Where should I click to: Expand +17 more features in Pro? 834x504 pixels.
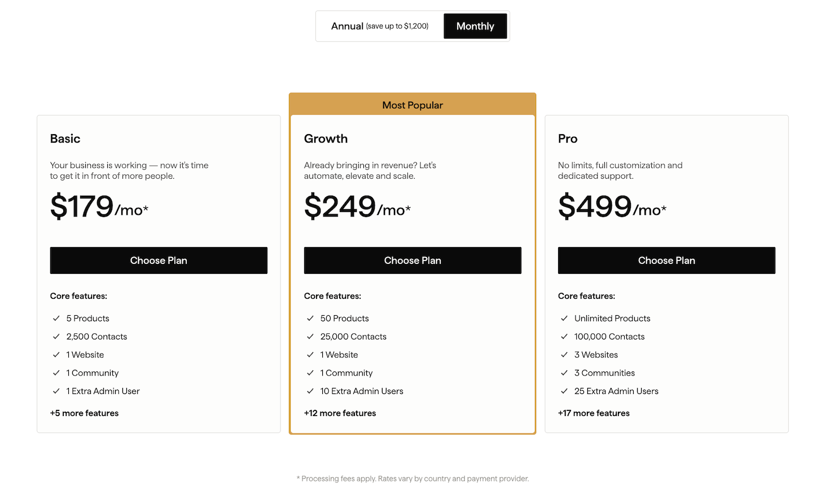click(x=594, y=413)
